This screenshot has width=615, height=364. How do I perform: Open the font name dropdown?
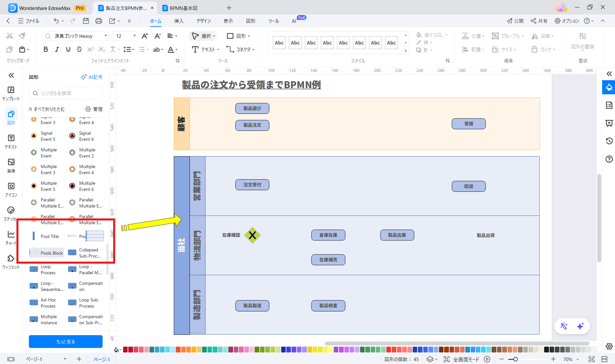point(105,36)
